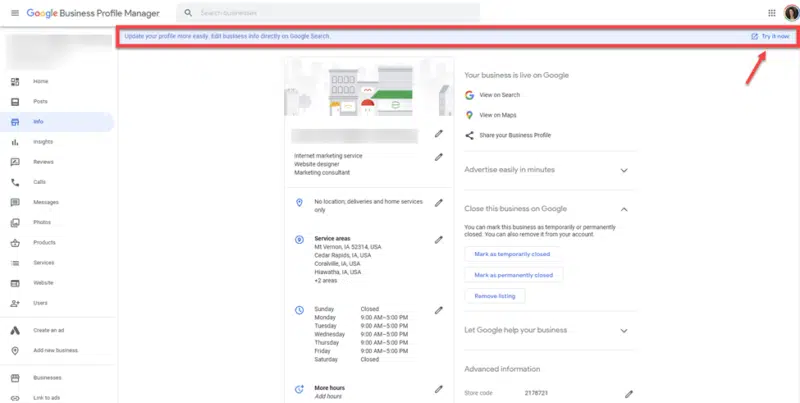
Task: Click Mark as temporarily closed button
Action: [x=510, y=255]
